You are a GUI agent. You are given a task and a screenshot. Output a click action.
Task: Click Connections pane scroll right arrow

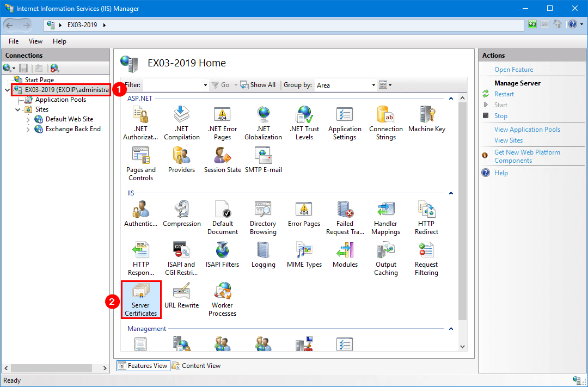[105, 368]
